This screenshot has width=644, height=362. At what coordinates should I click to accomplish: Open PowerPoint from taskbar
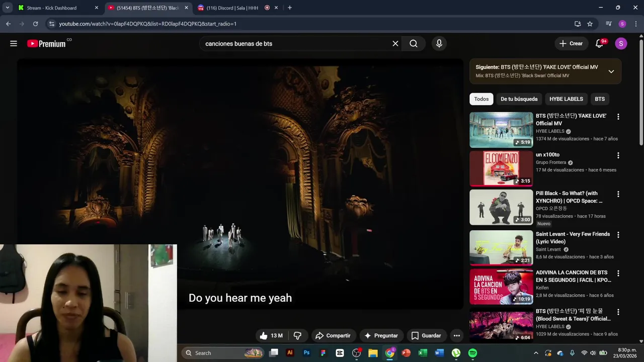tap(406, 353)
